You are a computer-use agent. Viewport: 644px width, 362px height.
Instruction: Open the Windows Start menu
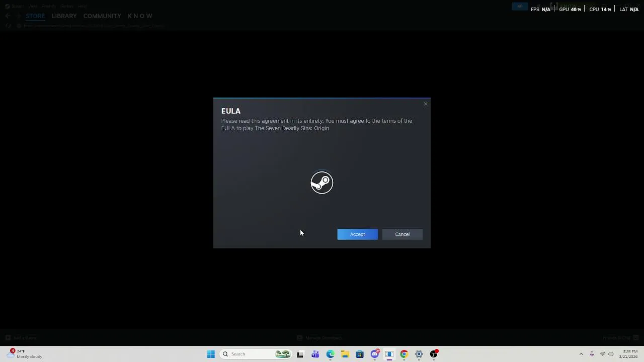pos(211,354)
